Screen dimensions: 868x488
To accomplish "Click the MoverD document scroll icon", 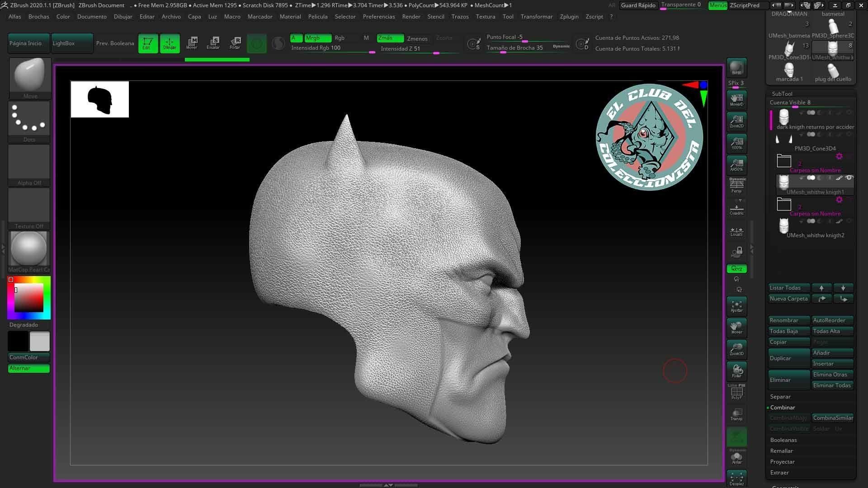I will (736, 99).
